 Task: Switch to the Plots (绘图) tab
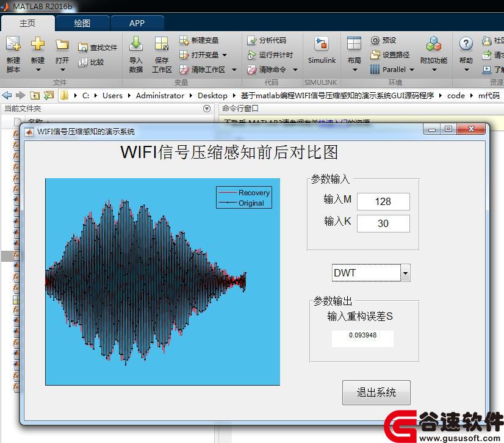pos(82,23)
